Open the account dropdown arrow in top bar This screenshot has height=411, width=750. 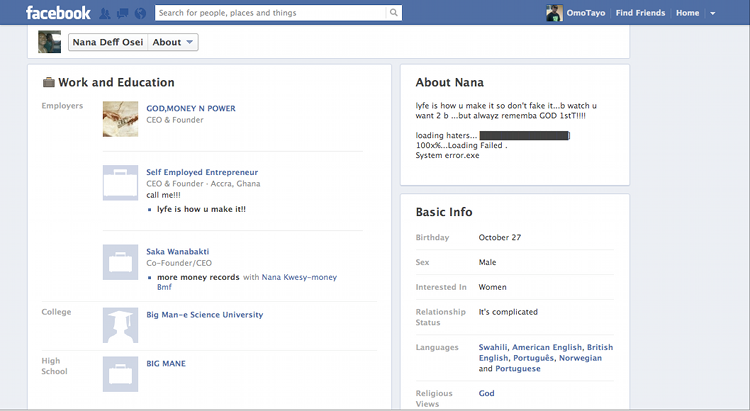click(713, 13)
